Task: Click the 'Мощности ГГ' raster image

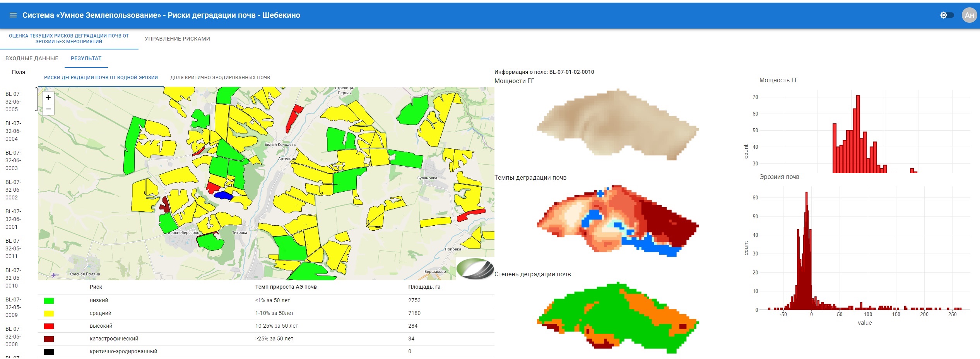Action: (618, 124)
